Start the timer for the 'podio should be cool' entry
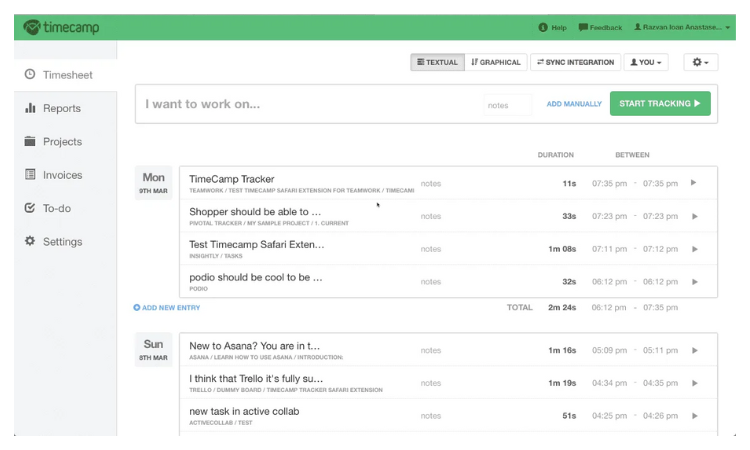This screenshot has height=450, width=750. pyautogui.click(x=695, y=282)
